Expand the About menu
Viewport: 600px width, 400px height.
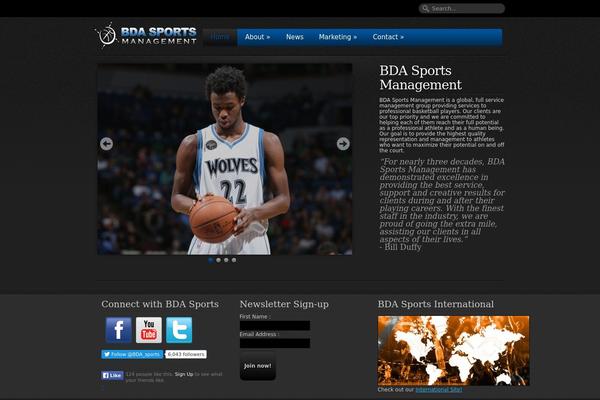pos(257,37)
